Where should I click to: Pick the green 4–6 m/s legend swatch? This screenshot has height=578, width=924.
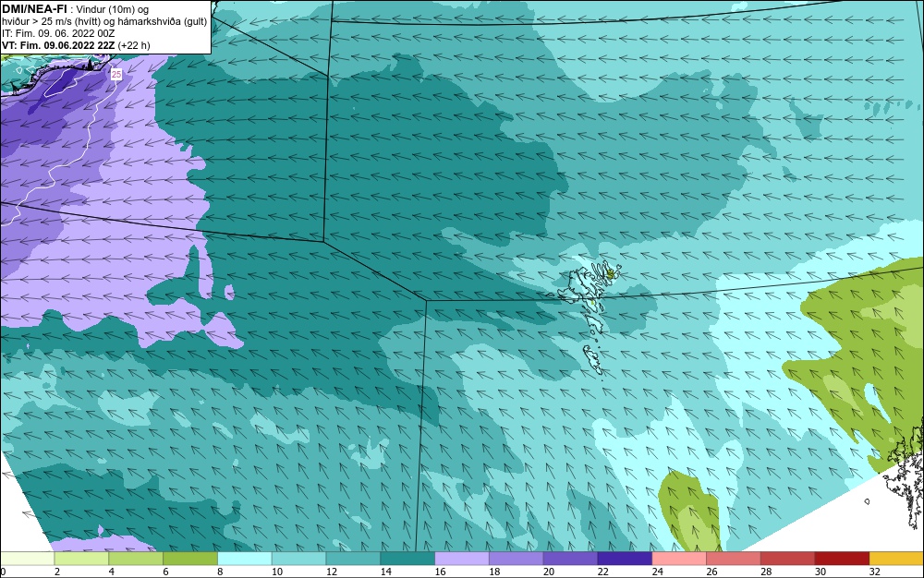click(136, 559)
